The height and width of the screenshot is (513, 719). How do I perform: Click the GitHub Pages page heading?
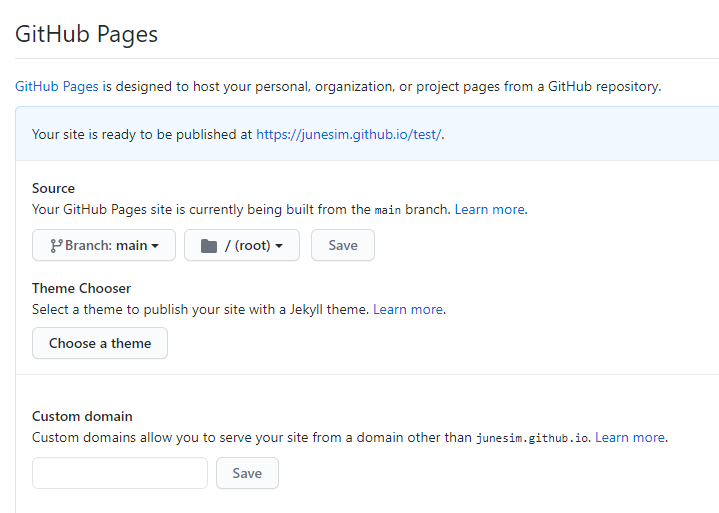point(87,34)
